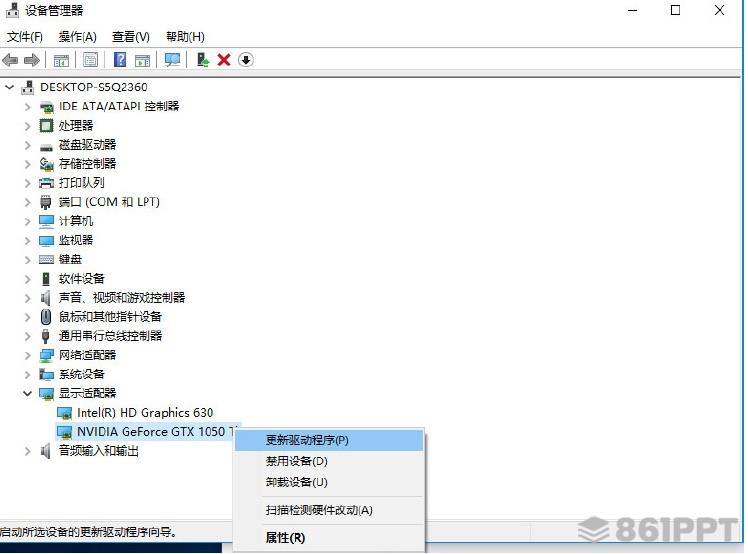
Task: Choose 禁用设备(D) in context menu
Action: coord(329,461)
